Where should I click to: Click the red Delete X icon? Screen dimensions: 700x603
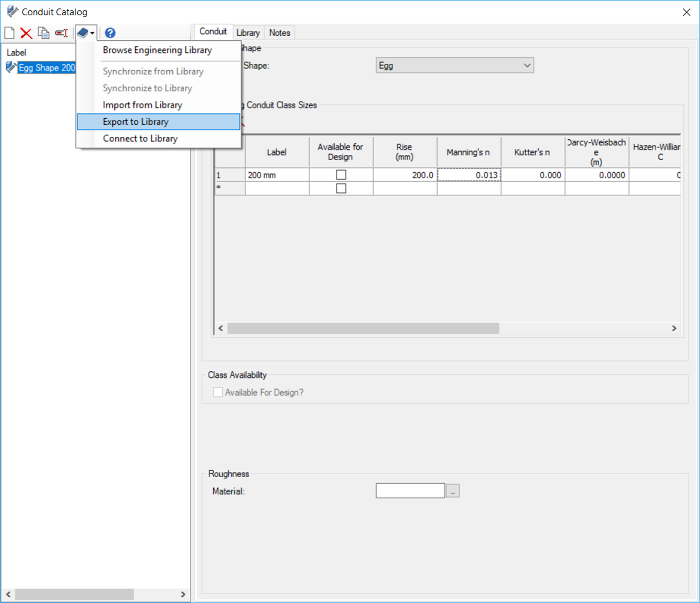point(26,33)
